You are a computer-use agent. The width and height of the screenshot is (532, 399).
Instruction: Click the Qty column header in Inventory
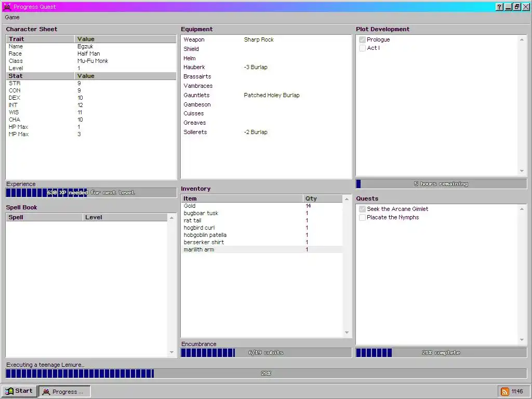click(x=323, y=198)
